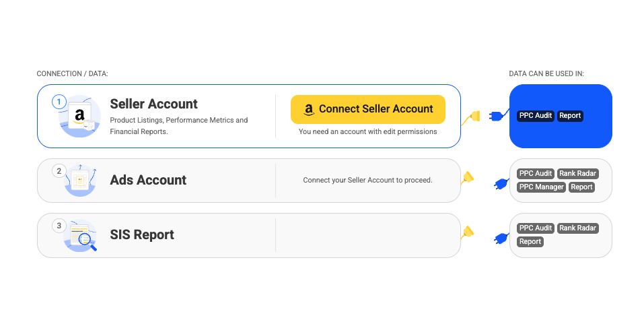The image size is (644, 320).
Task: Click PPC Audit tag in blue panel
Action: click(x=536, y=116)
